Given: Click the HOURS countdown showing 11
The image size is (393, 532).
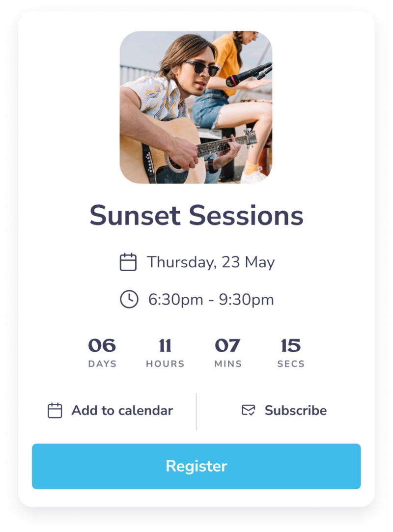Looking at the screenshot, I should 166,345.
